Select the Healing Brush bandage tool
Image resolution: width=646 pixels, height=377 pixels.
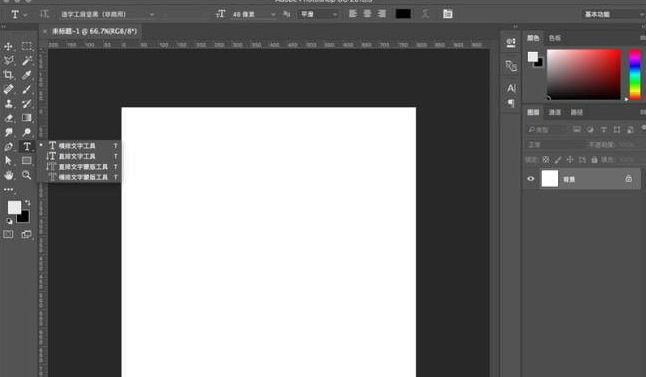(x=8, y=89)
